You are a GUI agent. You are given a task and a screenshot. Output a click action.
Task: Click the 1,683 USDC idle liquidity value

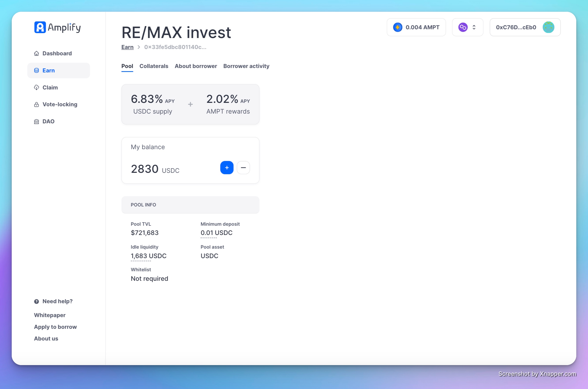coord(148,256)
